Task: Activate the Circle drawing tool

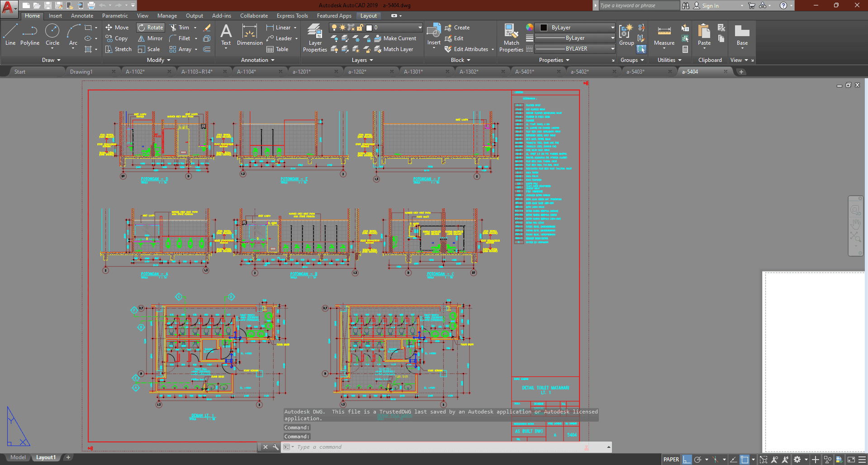Action: pyautogui.click(x=52, y=35)
